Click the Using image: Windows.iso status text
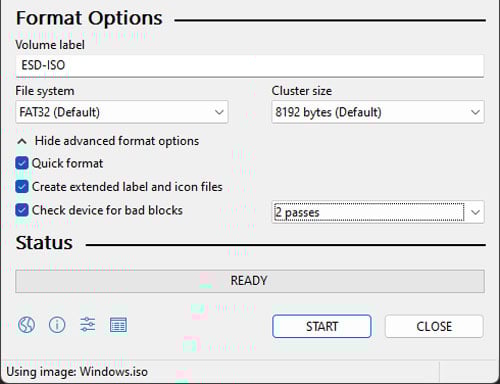Viewport: 500px width, 384px height. click(x=77, y=371)
